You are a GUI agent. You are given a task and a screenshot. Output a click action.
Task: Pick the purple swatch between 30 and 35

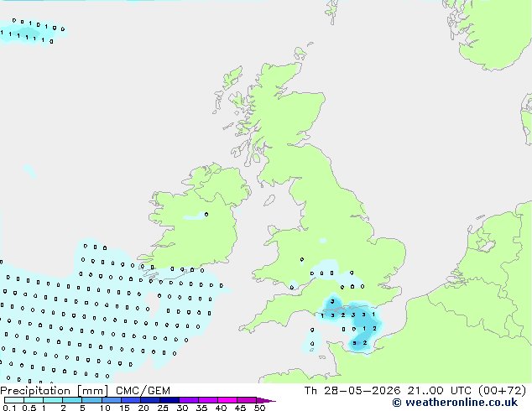point(189,400)
